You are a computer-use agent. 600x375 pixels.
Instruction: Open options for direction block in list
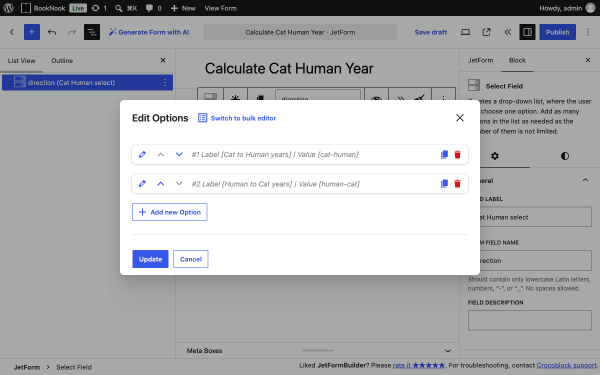pos(165,82)
